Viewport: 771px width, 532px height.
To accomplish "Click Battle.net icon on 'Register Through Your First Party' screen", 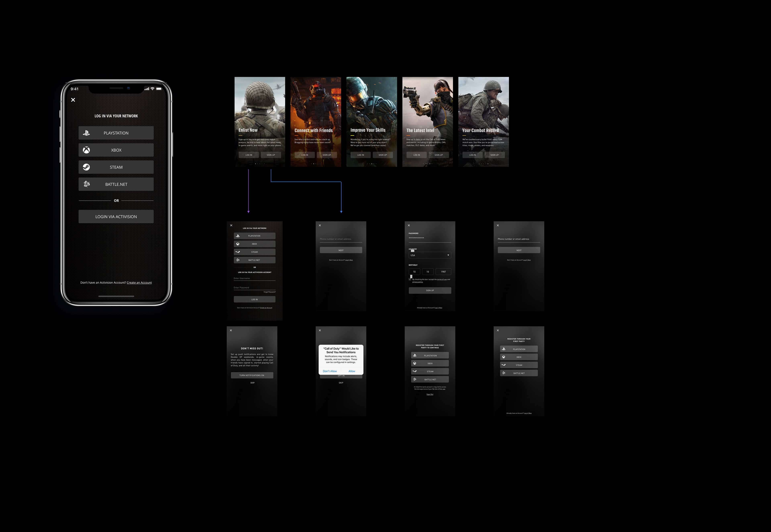I will point(504,373).
